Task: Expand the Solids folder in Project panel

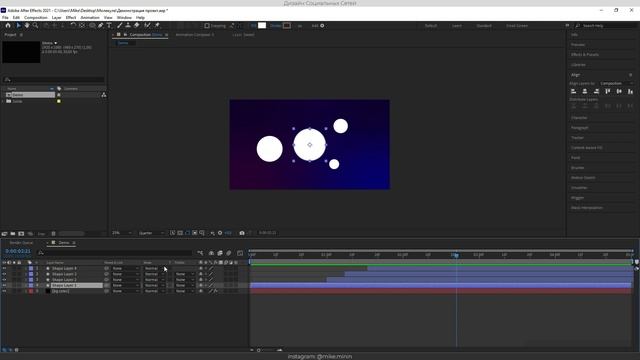Action: click(x=3, y=101)
